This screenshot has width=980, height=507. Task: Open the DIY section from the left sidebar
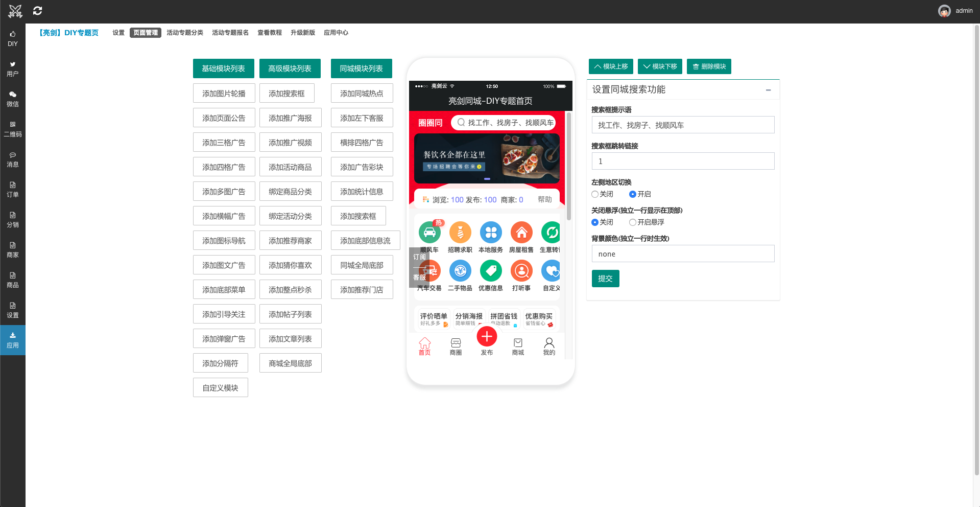(12, 38)
